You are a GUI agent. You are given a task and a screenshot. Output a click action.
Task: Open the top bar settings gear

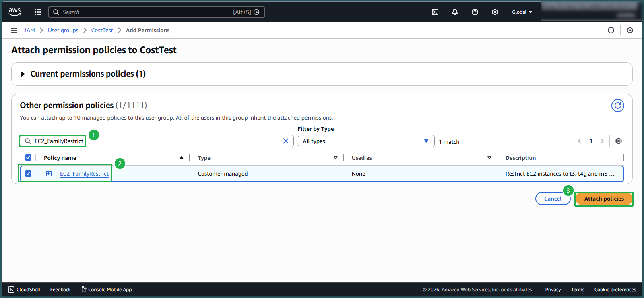pos(495,12)
